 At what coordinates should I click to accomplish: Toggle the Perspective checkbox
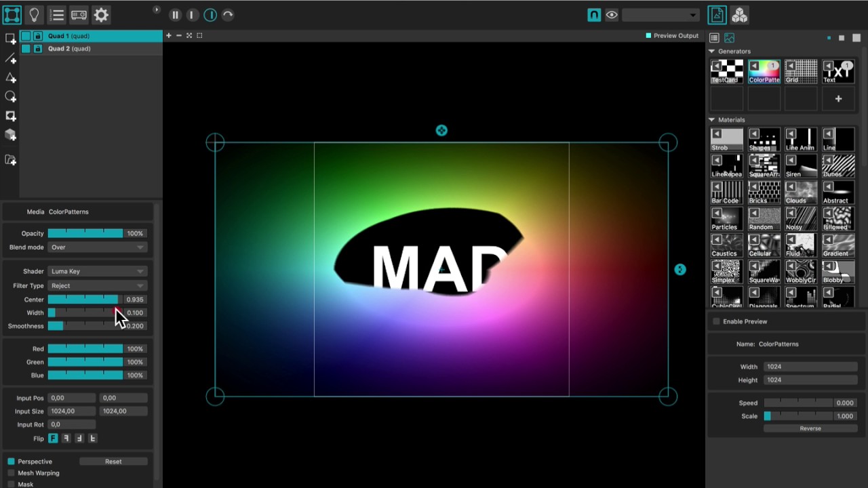click(11, 462)
